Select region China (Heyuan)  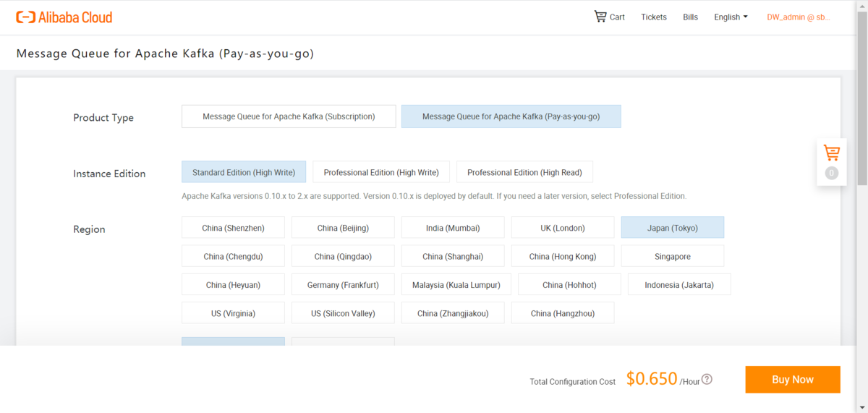(233, 284)
